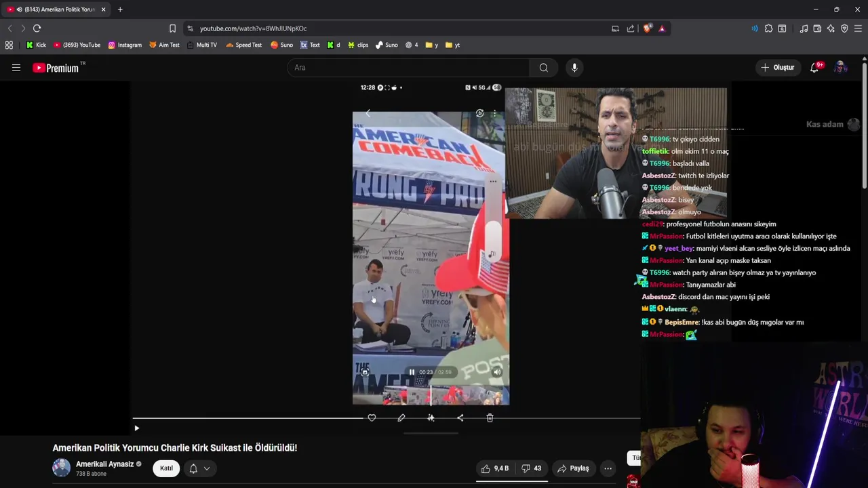The width and height of the screenshot is (868, 488).
Task: Open Brave Playlist music note icon
Action: point(804,28)
